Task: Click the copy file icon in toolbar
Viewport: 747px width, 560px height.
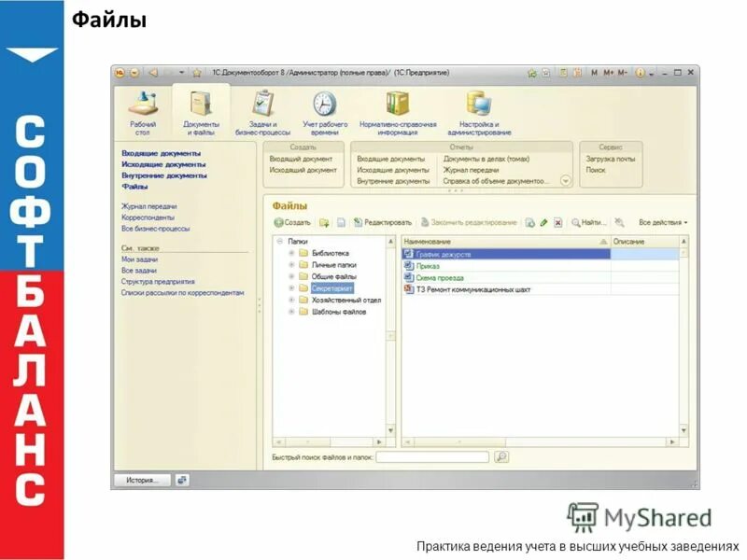Action: click(x=529, y=222)
